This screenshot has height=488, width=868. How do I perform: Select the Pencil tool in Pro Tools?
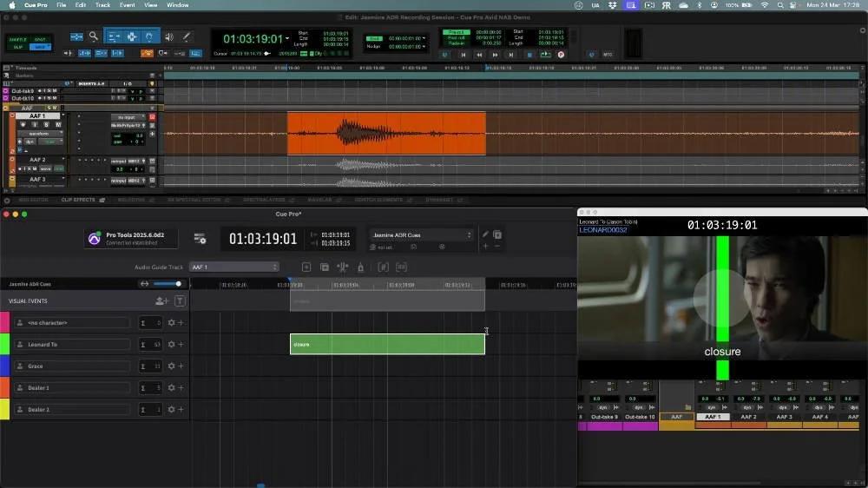pos(187,36)
